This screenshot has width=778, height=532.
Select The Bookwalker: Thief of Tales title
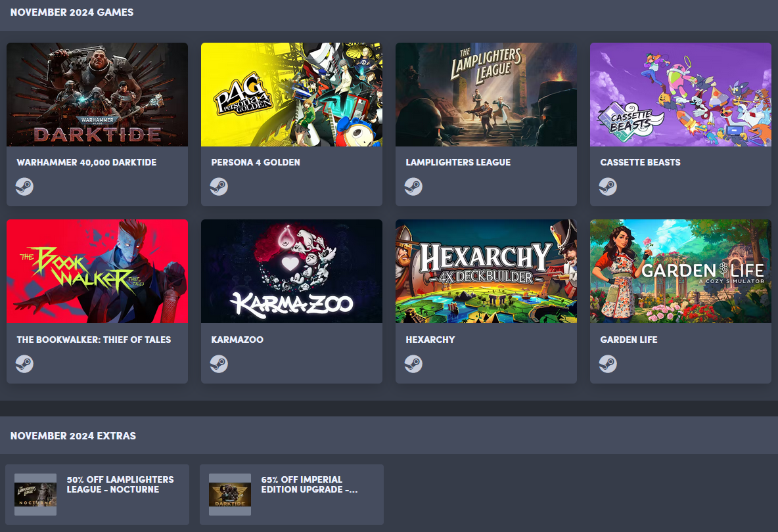point(94,340)
